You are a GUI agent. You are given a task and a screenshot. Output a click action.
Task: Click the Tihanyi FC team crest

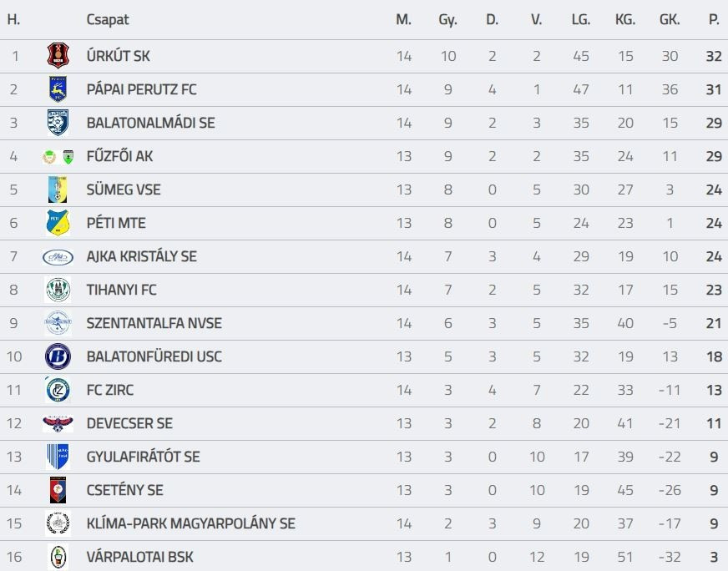(x=58, y=290)
